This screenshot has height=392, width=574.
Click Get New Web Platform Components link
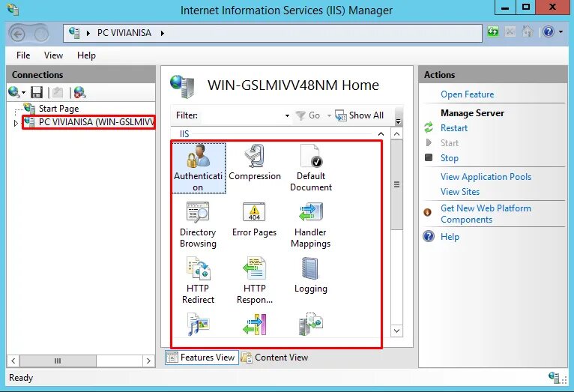point(486,214)
